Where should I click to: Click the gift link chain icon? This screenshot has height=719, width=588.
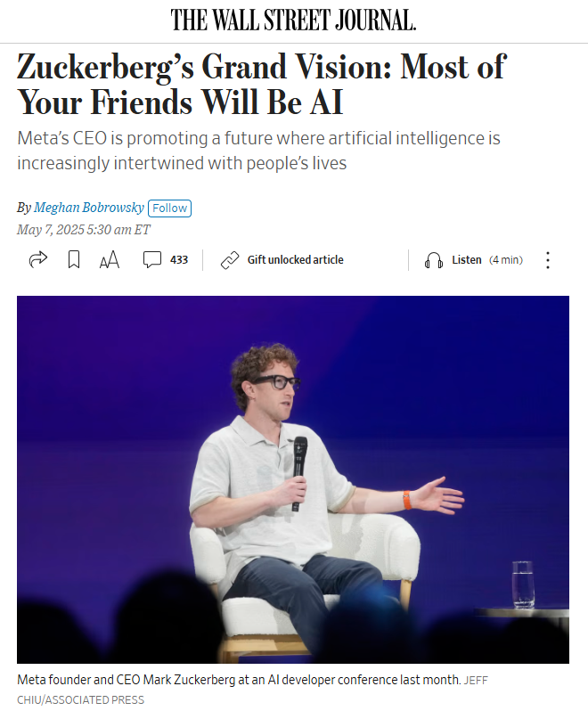click(x=230, y=260)
